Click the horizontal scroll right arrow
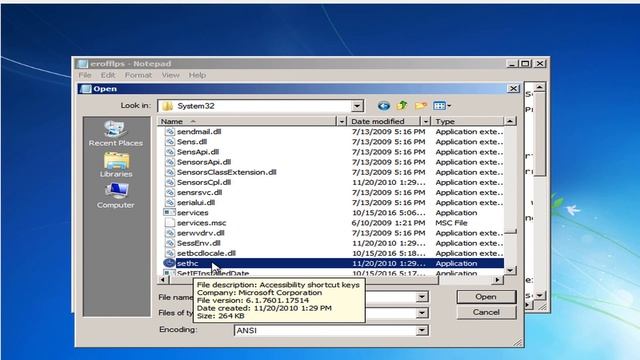The height and width of the screenshot is (360, 640). 497,280
